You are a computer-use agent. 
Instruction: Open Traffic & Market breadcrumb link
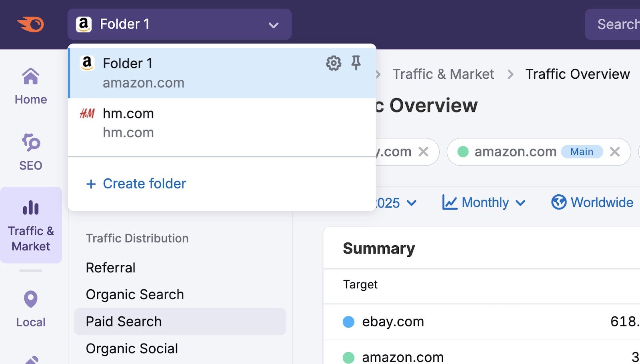(x=443, y=74)
